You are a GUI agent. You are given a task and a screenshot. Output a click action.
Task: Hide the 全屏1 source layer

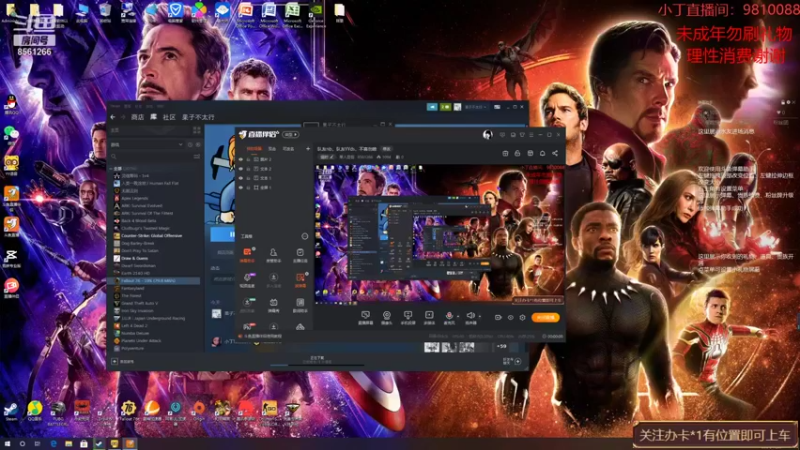241,187
